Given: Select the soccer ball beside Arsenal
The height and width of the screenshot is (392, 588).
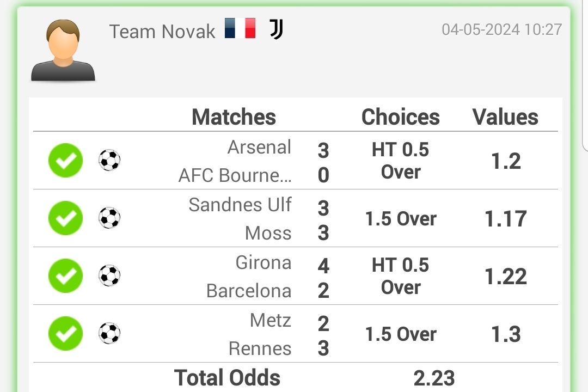Looking at the screenshot, I should coord(109,160).
